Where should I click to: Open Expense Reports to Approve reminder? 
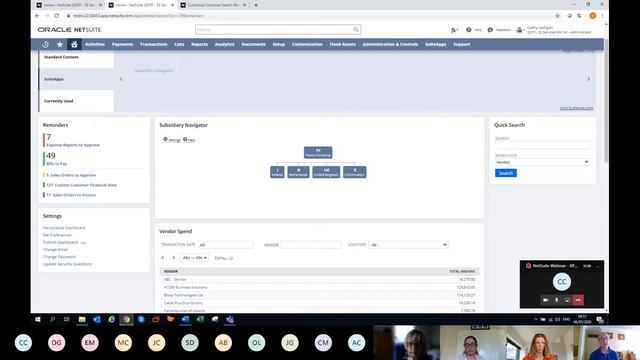click(73, 145)
